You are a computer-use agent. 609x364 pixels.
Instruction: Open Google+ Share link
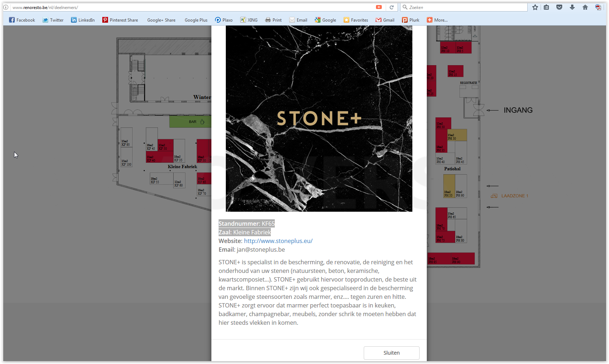[x=161, y=20]
